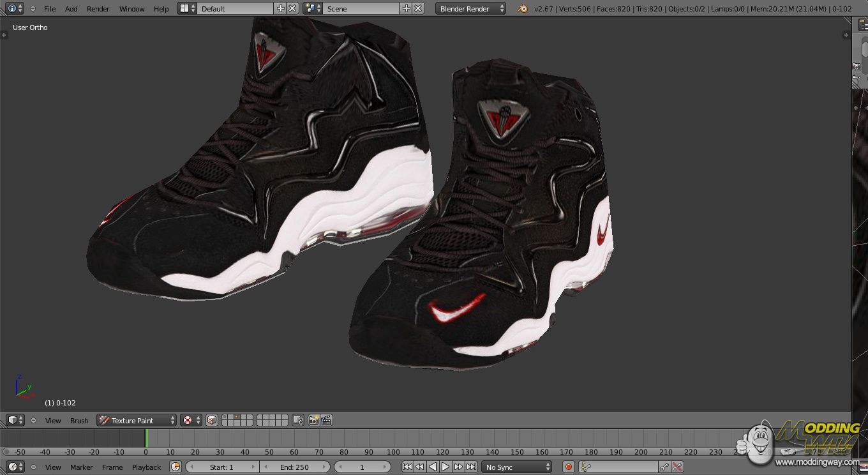Image resolution: width=868 pixels, height=475 pixels.
Task: Click the OpenGL render animation clapperboard icon
Action: 326,420
